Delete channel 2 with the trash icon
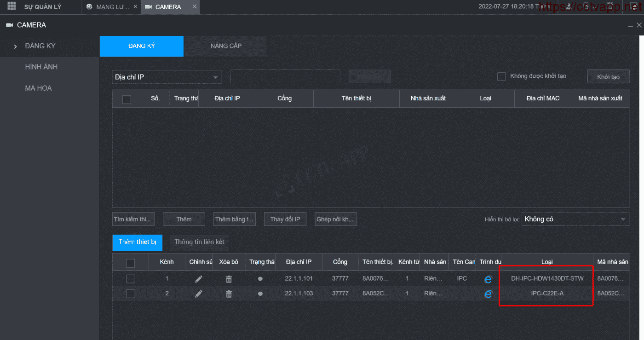 coord(229,294)
